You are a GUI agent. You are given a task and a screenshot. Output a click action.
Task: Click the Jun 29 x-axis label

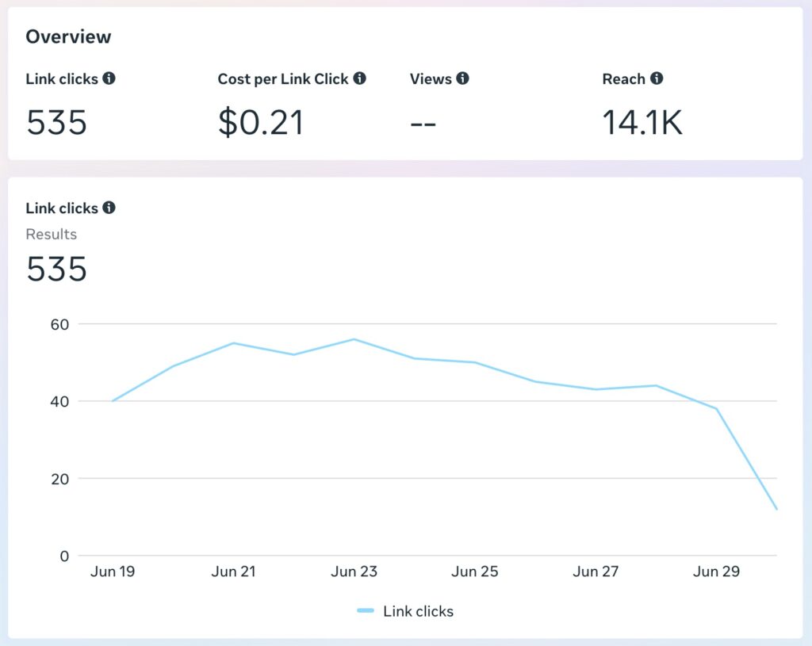click(716, 571)
